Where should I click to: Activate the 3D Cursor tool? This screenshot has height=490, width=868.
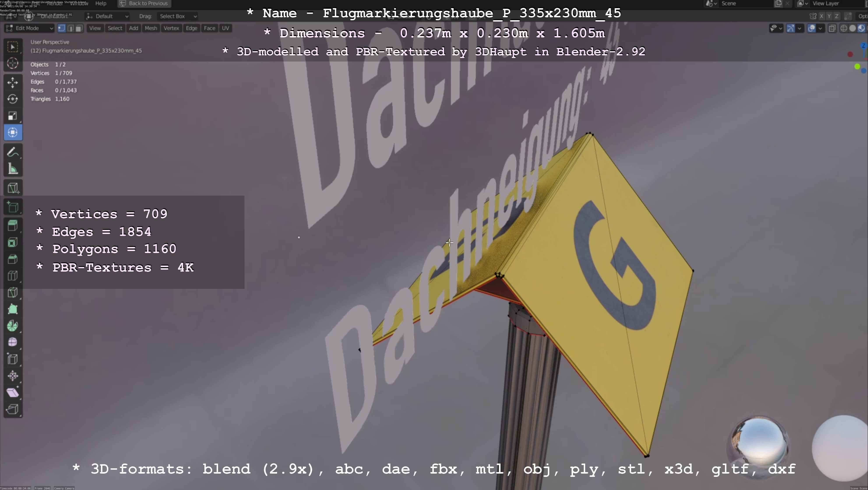tap(13, 63)
